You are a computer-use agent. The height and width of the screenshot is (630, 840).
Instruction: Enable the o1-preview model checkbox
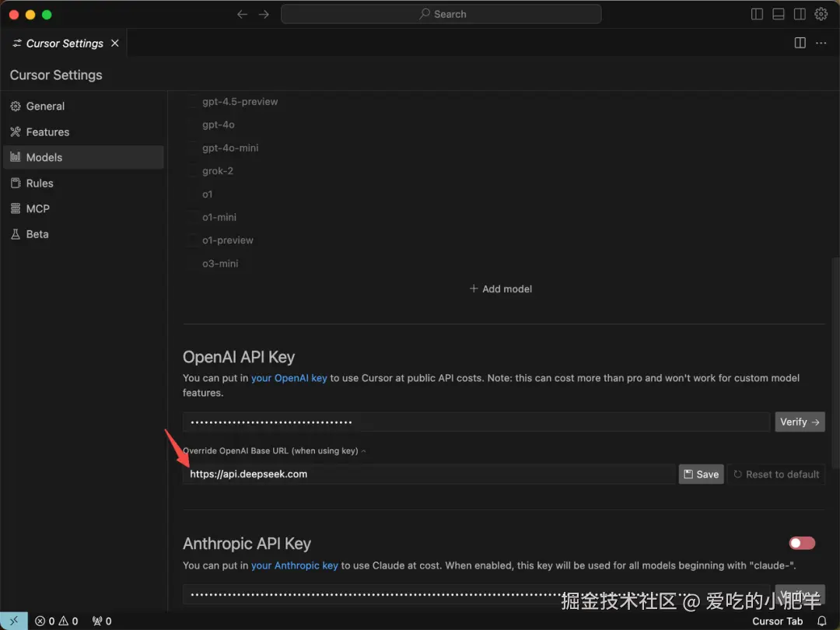pyautogui.click(x=192, y=240)
